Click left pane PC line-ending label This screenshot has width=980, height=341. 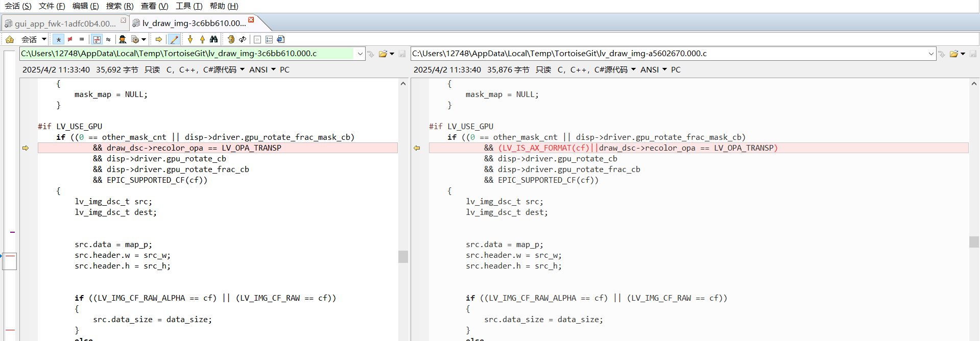point(285,70)
